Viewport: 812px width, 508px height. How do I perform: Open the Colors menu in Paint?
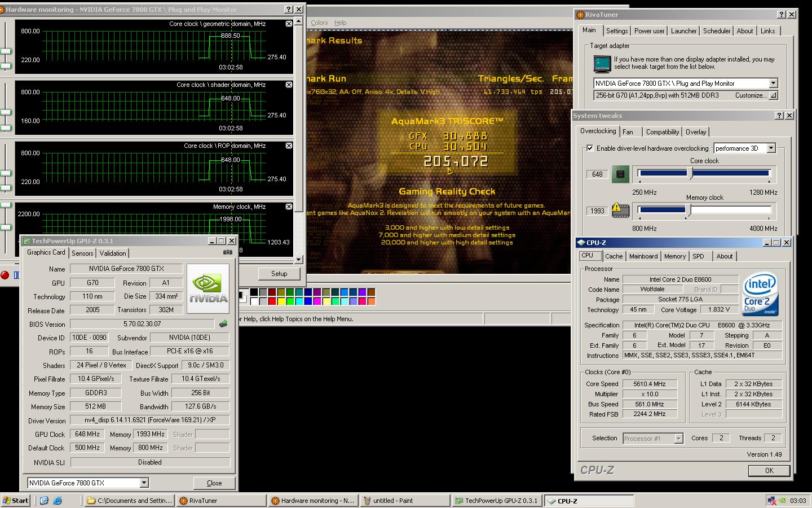pos(319,23)
